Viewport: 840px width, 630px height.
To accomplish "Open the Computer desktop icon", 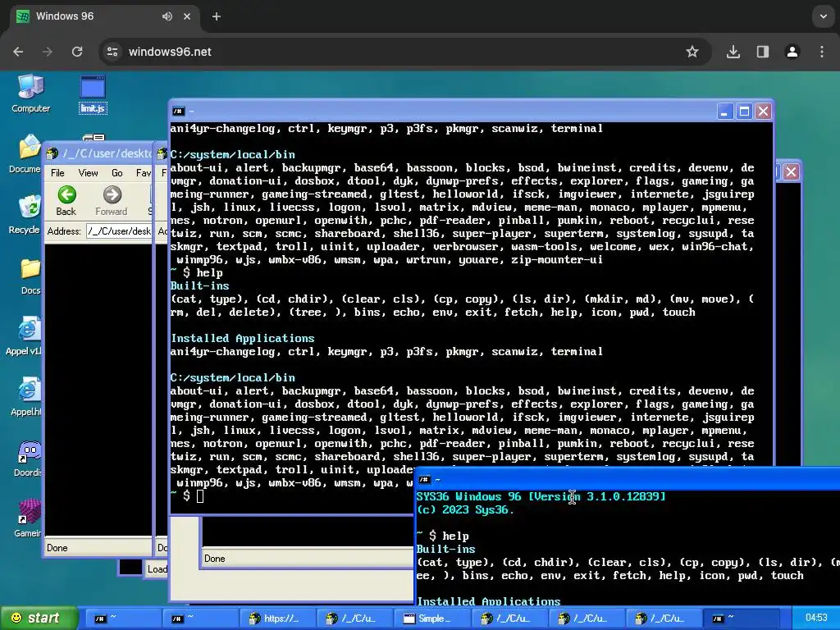I will pyautogui.click(x=30, y=94).
